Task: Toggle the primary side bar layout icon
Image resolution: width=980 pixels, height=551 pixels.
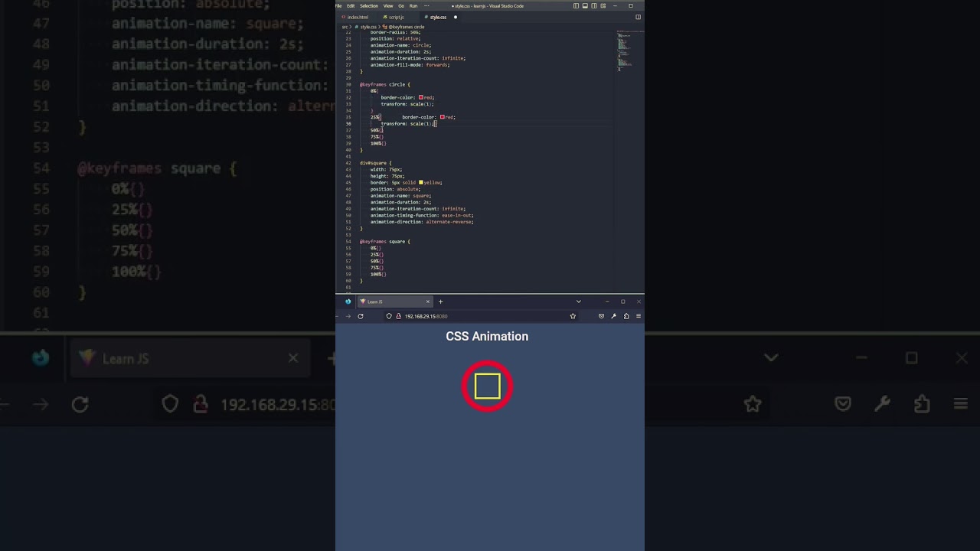Action: click(577, 6)
